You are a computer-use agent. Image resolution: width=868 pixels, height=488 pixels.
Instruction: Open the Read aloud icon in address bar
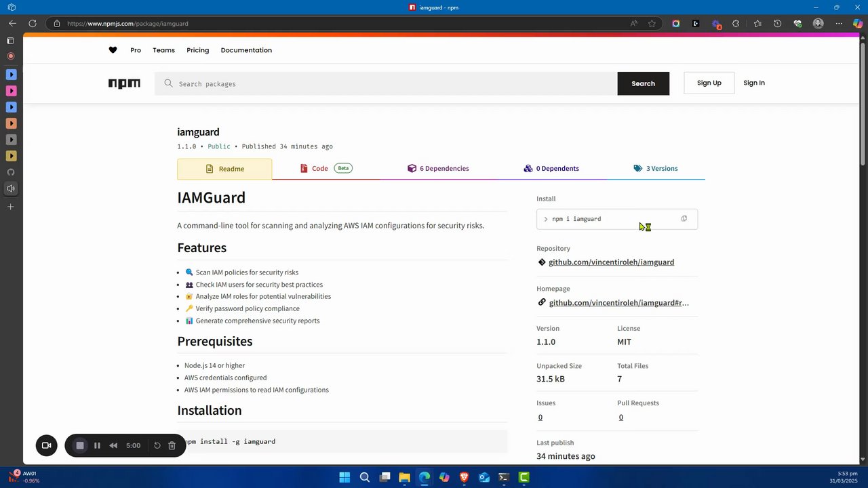click(633, 23)
